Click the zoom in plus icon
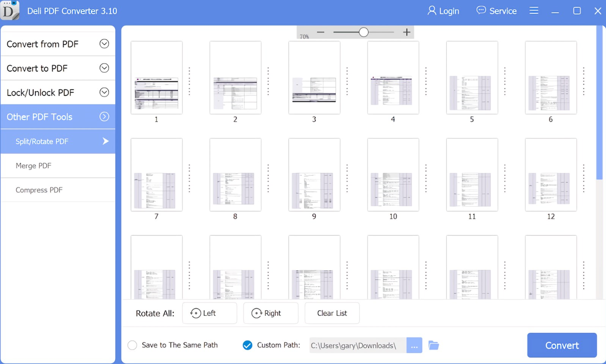 pyautogui.click(x=407, y=32)
